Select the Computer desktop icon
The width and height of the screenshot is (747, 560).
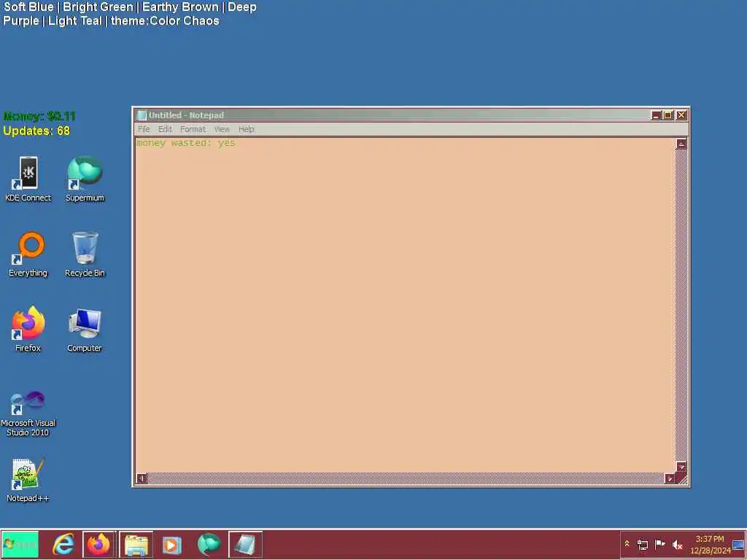(x=85, y=329)
